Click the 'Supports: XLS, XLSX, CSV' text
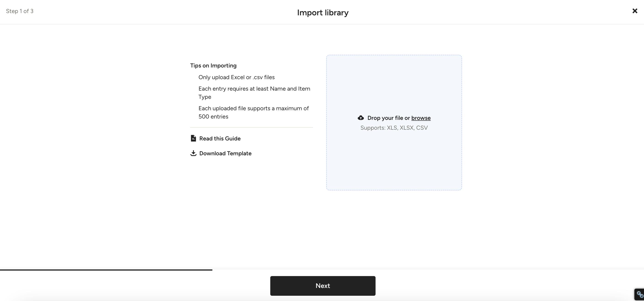The height and width of the screenshot is (301, 644). 394,128
